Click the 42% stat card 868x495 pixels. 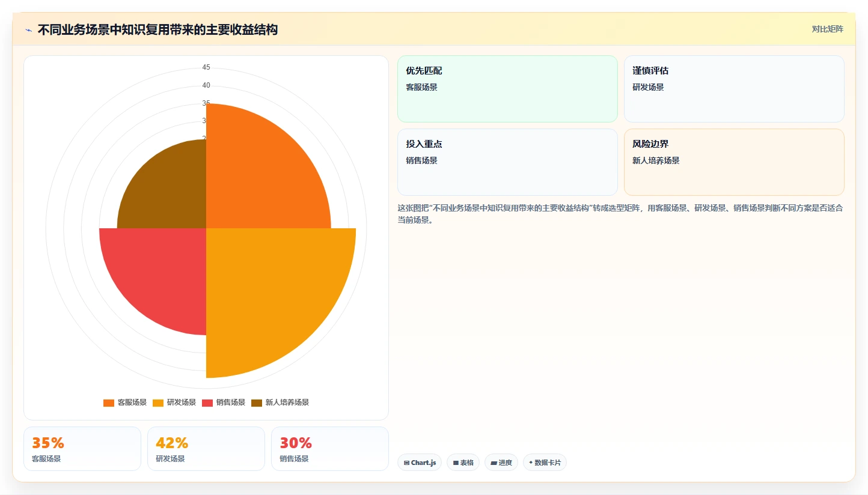(206, 449)
